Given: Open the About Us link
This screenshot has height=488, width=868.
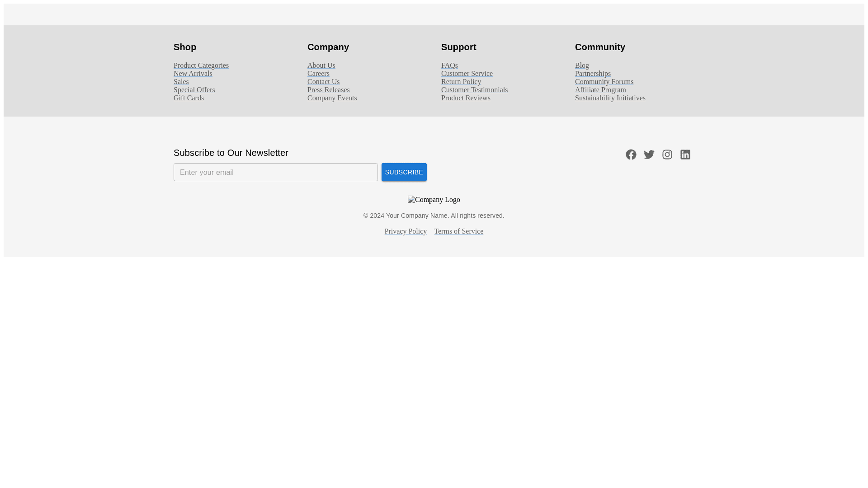Looking at the screenshot, I should coord(321,66).
